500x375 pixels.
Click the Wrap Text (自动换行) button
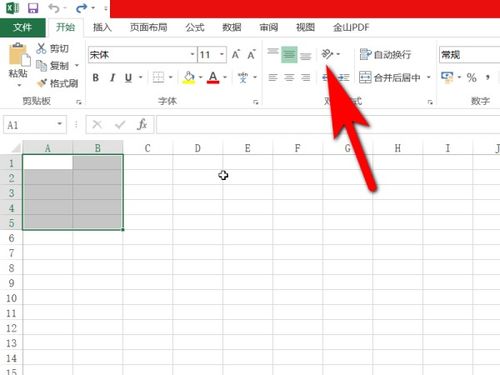click(x=385, y=54)
